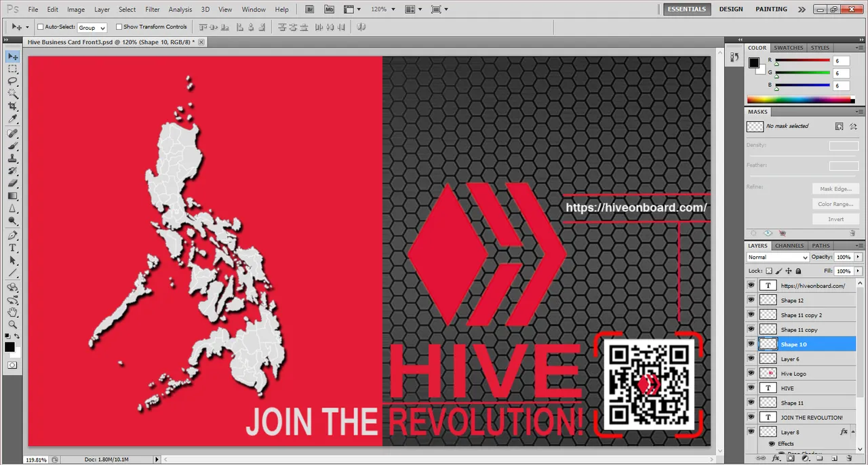
Task: Hide the HIVE text layer
Action: pyautogui.click(x=751, y=388)
